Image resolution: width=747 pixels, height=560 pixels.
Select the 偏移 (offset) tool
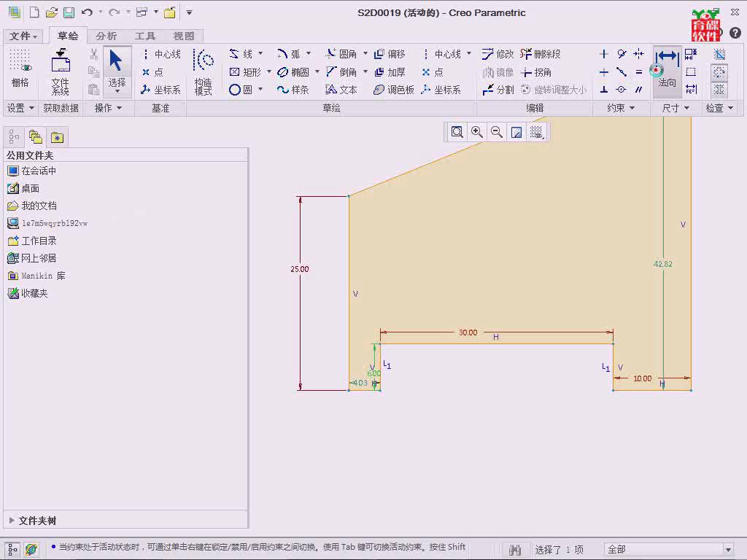390,54
